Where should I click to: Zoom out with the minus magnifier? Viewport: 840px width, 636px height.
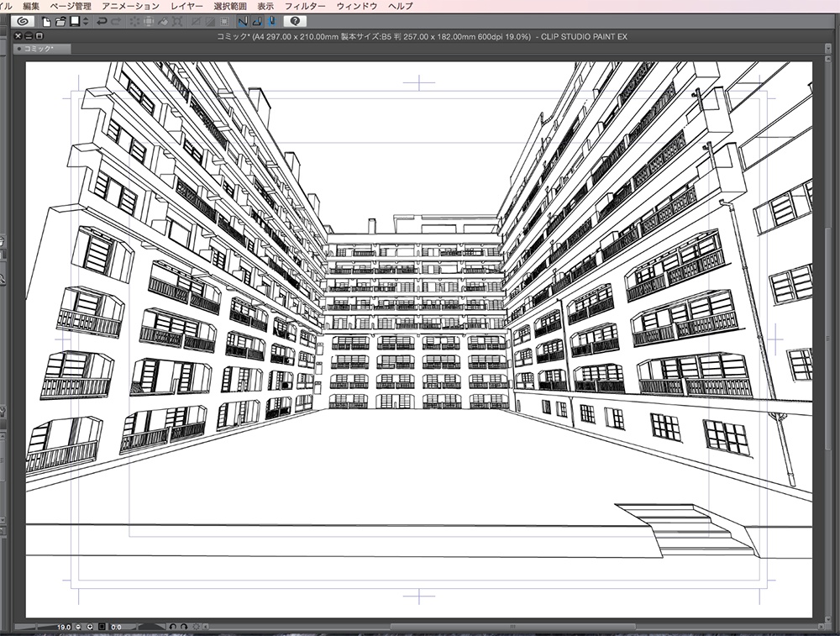tap(78, 627)
